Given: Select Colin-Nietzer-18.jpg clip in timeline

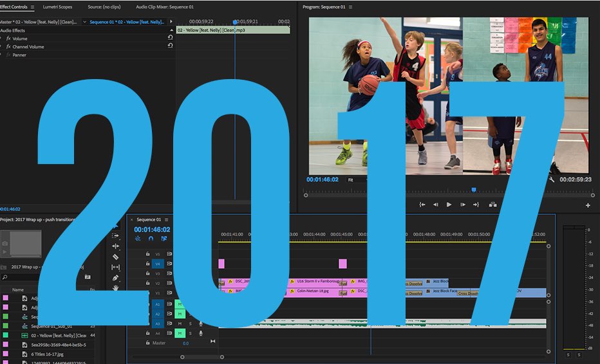Looking at the screenshot, I should pyautogui.click(x=315, y=293).
